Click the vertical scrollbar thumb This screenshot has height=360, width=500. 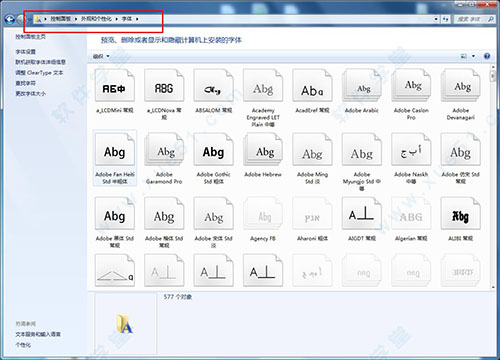click(x=493, y=76)
